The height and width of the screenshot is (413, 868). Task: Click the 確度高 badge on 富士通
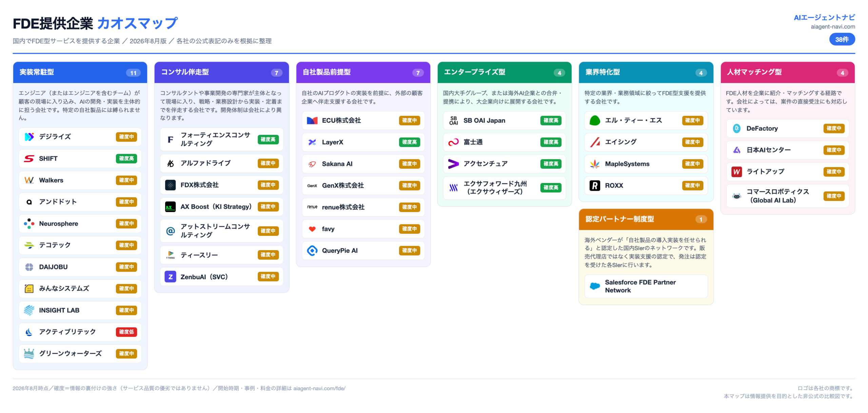click(551, 142)
